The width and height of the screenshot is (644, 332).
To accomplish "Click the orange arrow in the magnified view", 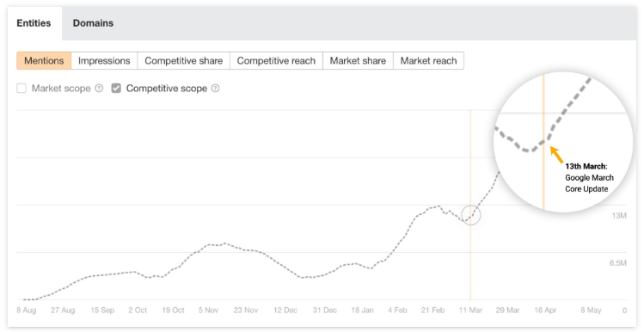I will pyautogui.click(x=556, y=154).
